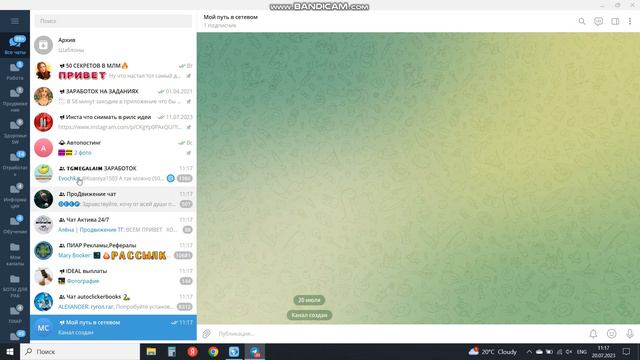
Task: Open the Обучение folder
Action: point(15,224)
